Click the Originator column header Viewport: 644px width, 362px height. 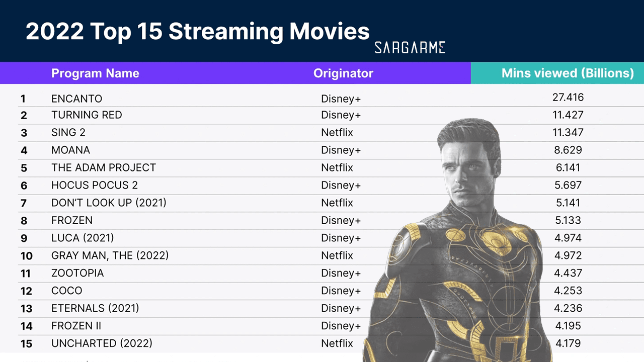(343, 73)
